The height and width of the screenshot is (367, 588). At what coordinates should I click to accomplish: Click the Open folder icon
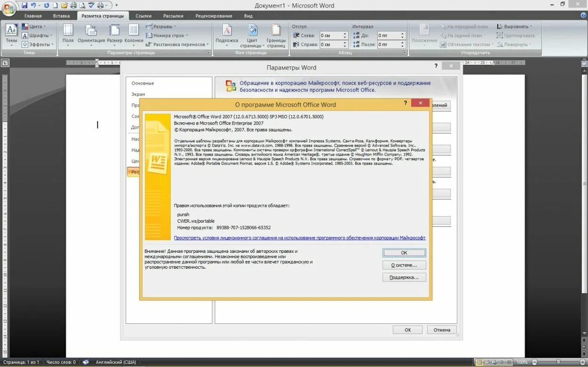(65, 6)
